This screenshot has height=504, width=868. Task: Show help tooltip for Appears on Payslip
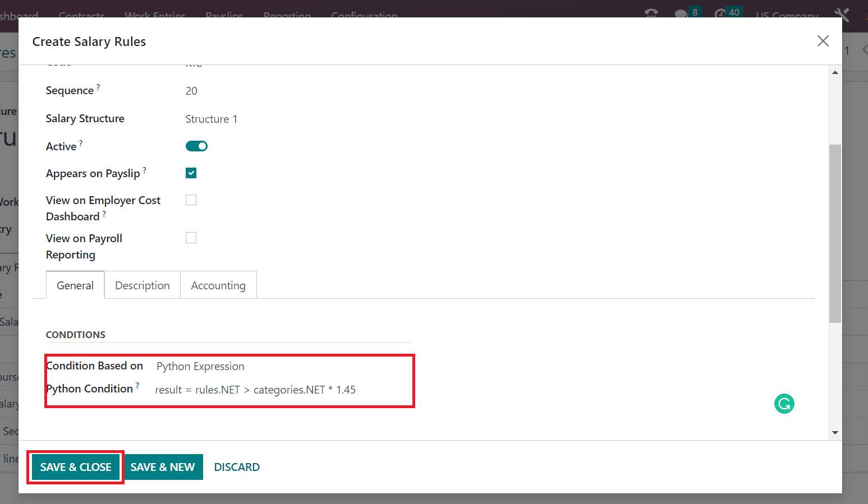click(144, 170)
